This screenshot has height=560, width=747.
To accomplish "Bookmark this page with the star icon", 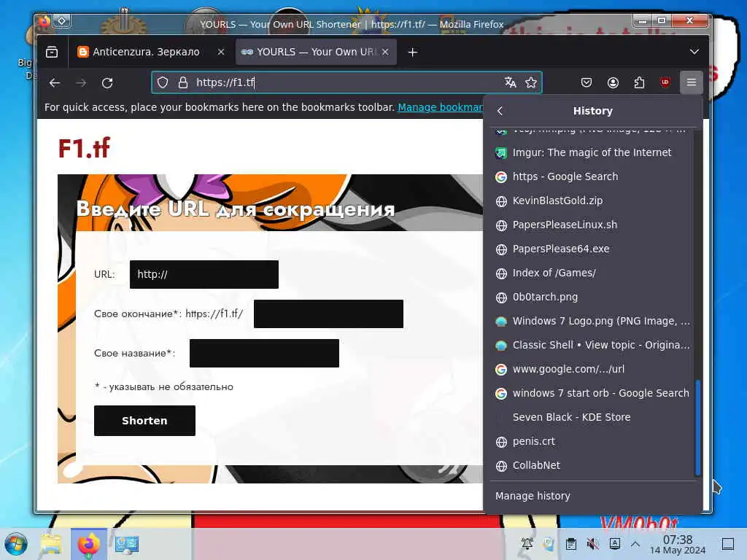I will (531, 82).
